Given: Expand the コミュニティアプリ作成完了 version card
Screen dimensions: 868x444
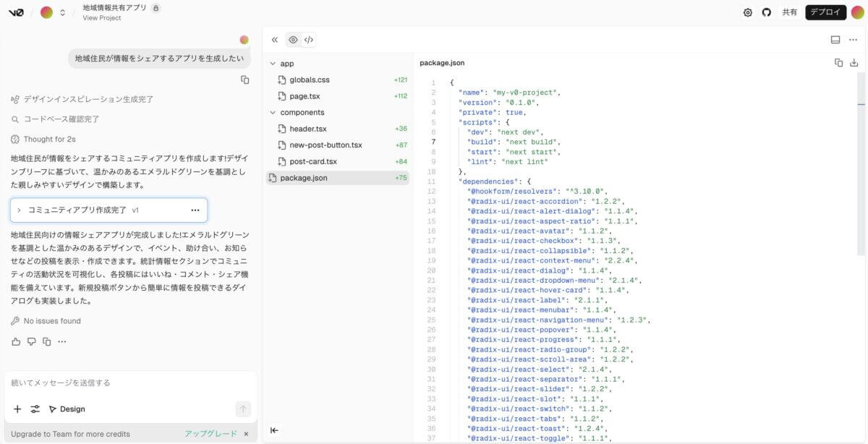Looking at the screenshot, I should (19, 210).
